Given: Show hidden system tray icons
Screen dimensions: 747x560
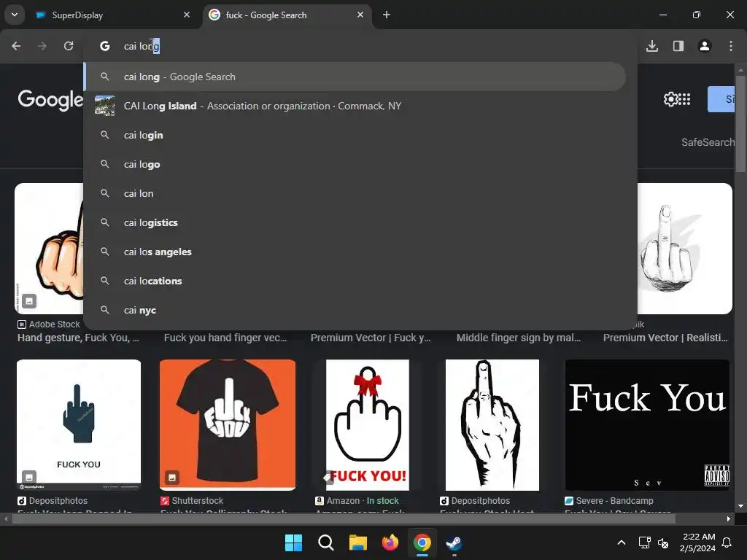Looking at the screenshot, I should pyautogui.click(x=622, y=542).
